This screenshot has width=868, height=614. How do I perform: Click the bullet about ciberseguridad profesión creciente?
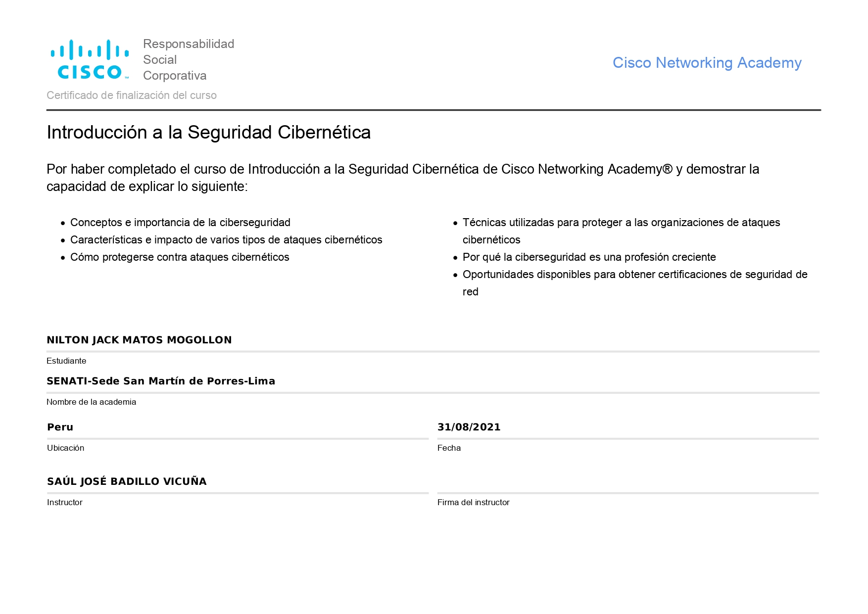click(x=589, y=257)
